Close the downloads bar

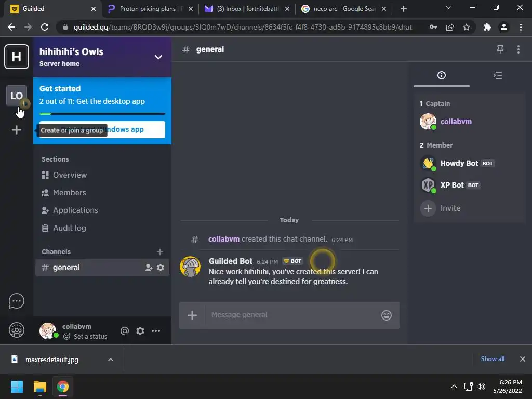[523, 359]
